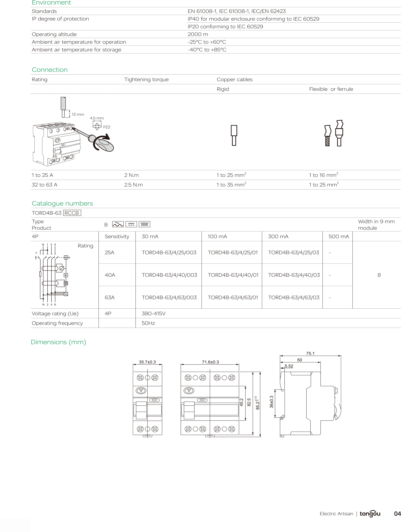Click the rigid copper cable icon
Screen dimensions: 401x532
(x=234, y=135)
